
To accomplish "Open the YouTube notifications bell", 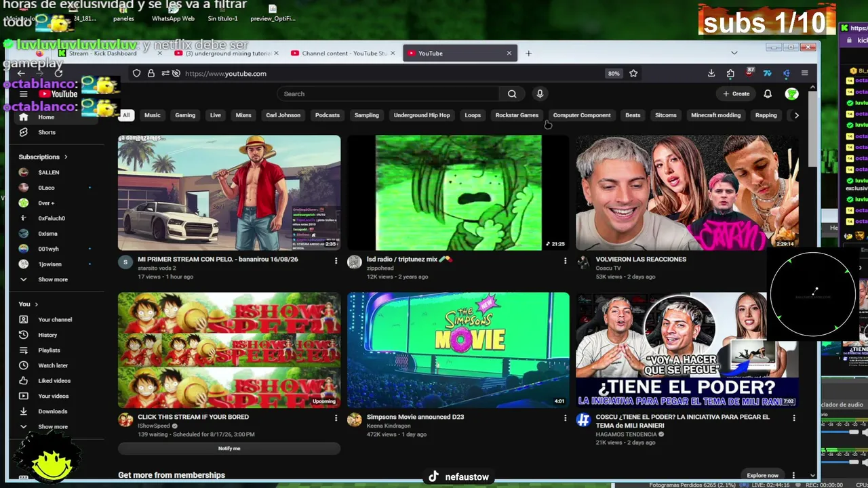I will (x=768, y=94).
